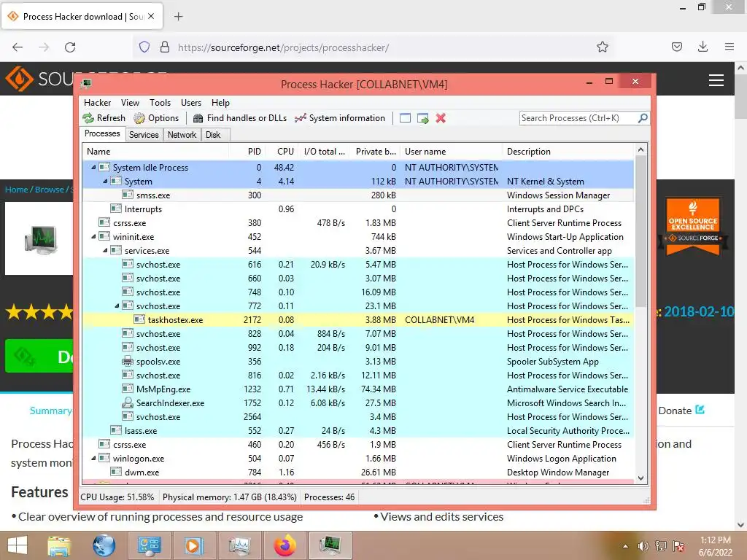Collapse the services.exe tree node
Viewport: 747px width, 560px height.
coord(105,250)
